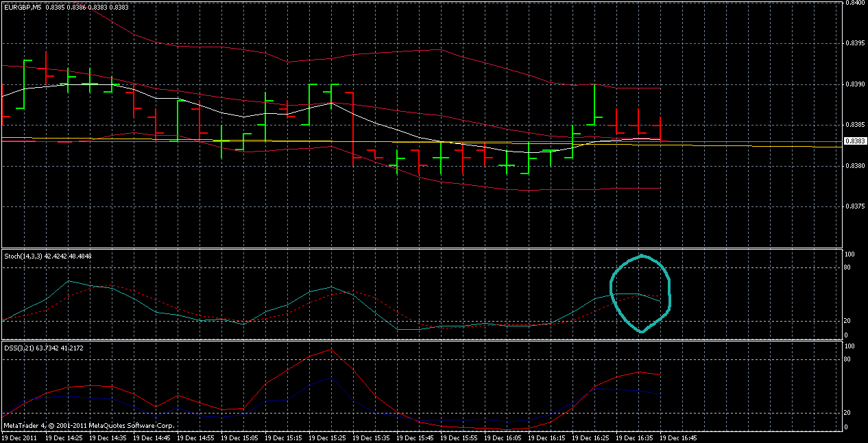868x443 pixels.
Task: Click the 0.8400 price axis label
Action: click(x=854, y=3)
